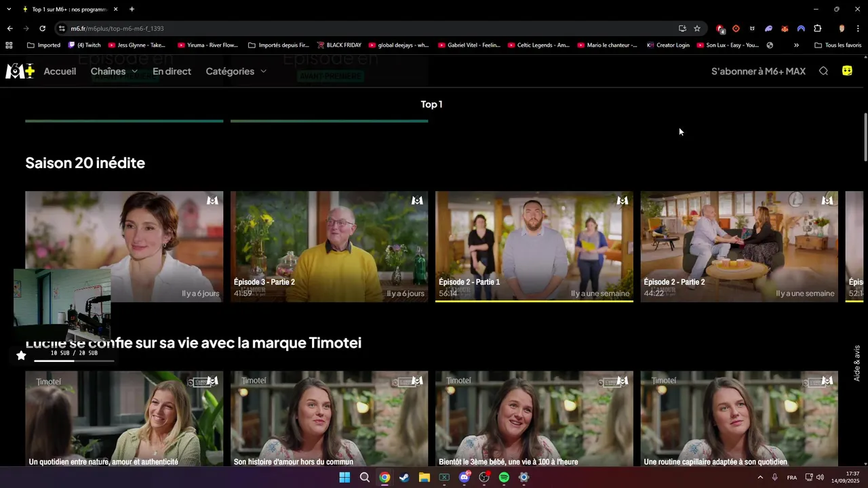Expand the Catégories dropdown menu

click(x=236, y=71)
